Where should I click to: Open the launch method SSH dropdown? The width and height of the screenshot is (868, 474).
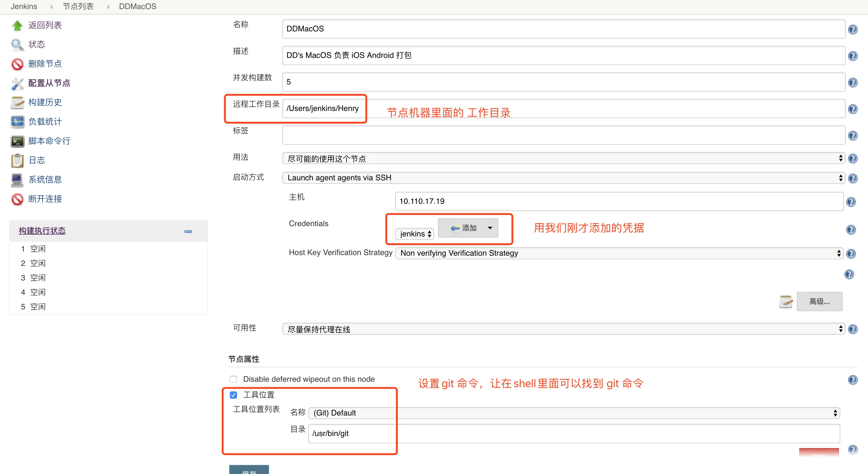pos(563,178)
